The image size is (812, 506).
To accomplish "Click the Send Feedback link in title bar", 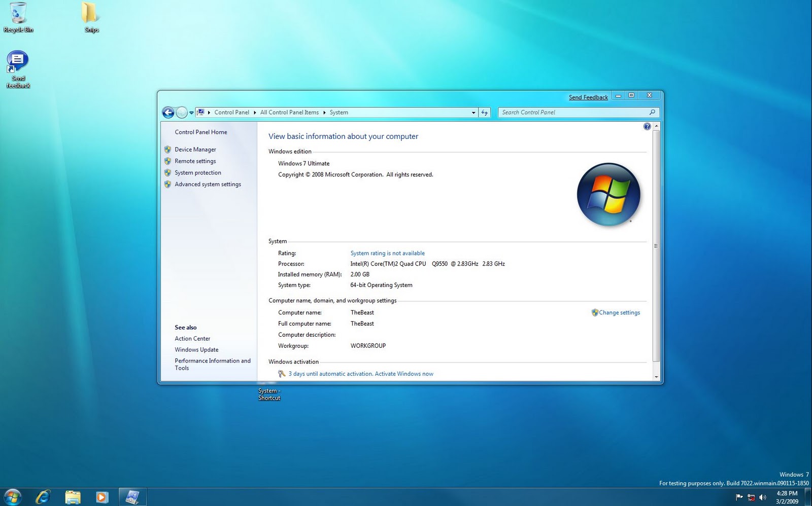I will tap(588, 97).
